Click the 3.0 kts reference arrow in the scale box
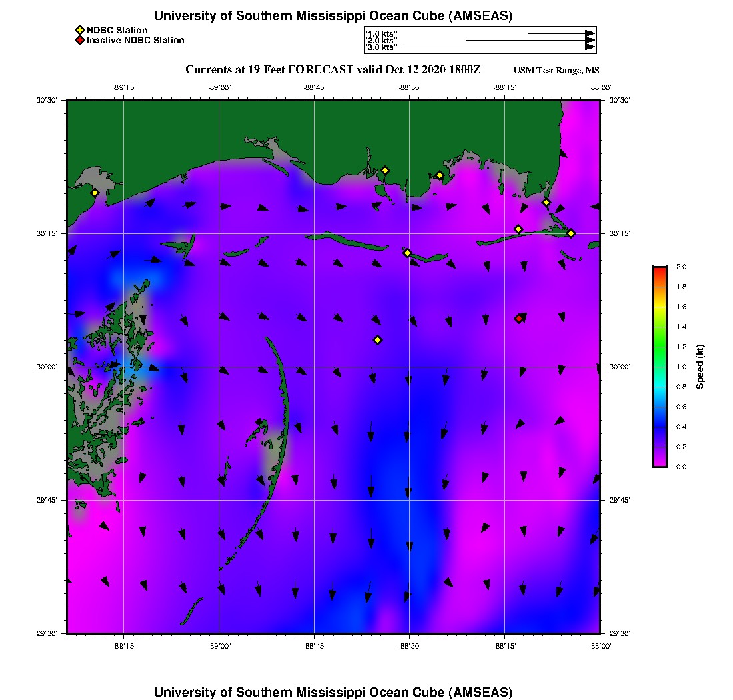The height and width of the screenshot is (700, 733). pos(498,47)
